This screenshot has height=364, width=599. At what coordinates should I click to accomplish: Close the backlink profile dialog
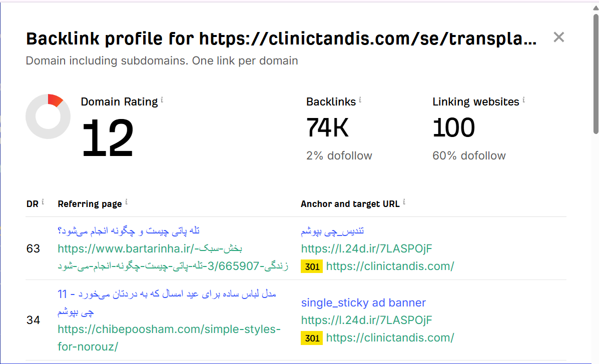[558, 37]
